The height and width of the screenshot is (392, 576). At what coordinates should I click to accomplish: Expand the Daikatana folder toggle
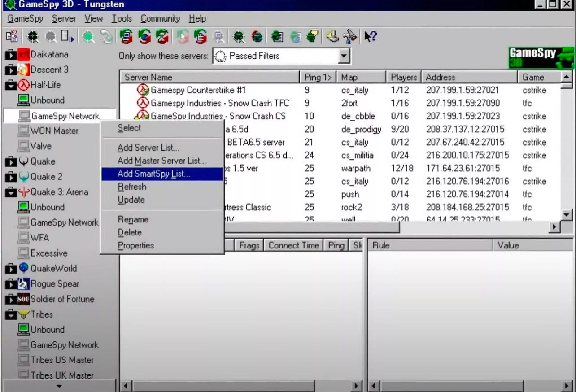(x=10, y=55)
